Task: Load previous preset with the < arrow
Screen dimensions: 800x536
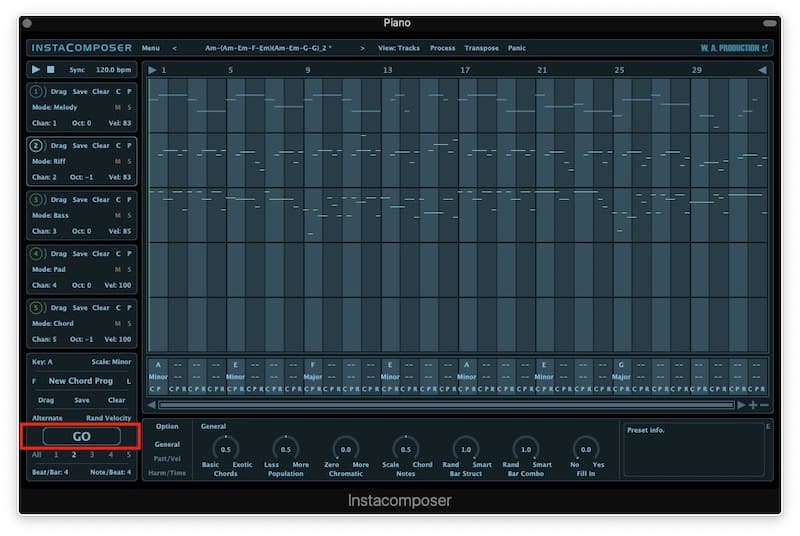Action: click(x=174, y=48)
